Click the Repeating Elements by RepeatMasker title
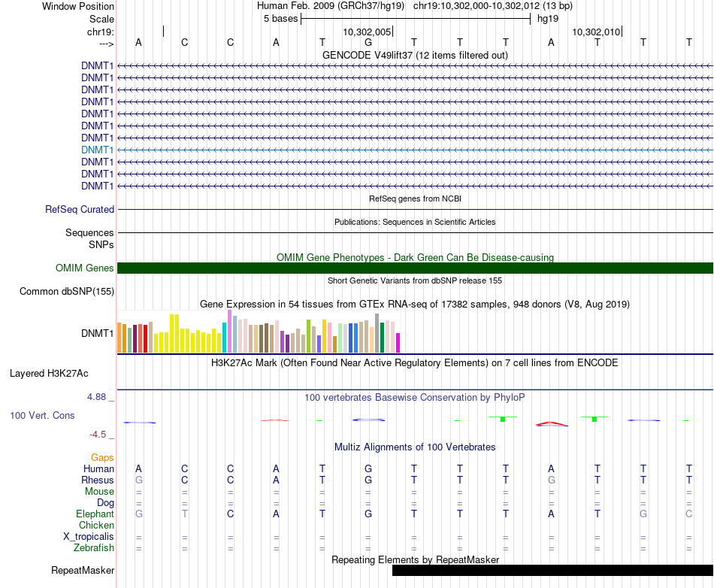The height and width of the screenshot is (588, 714). tap(415, 559)
